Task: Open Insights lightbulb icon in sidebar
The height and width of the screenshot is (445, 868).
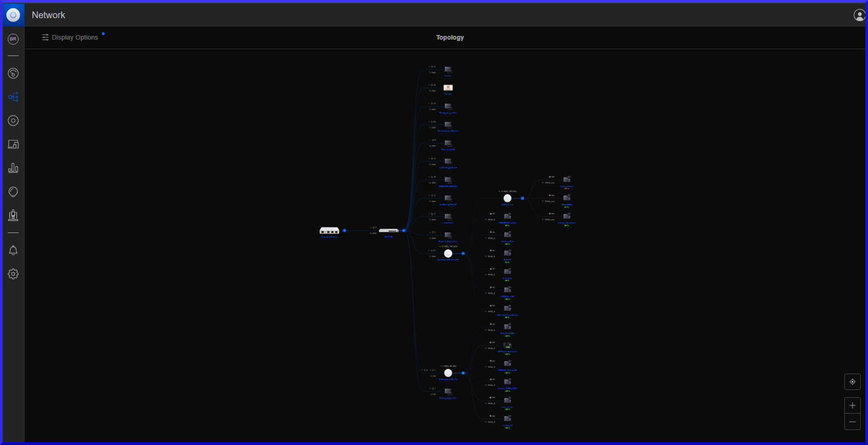Action: click(x=13, y=192)
